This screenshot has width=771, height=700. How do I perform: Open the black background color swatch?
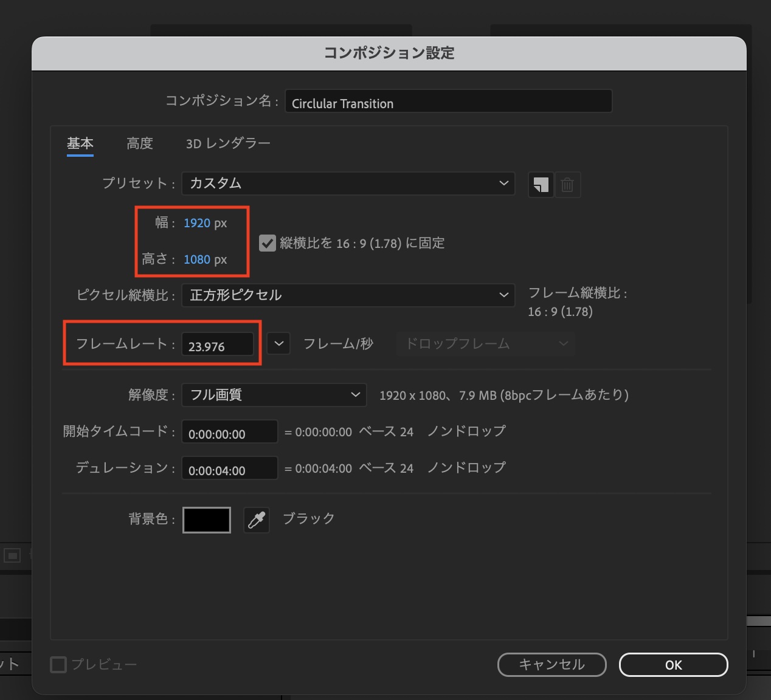click(x=206, y=520)
